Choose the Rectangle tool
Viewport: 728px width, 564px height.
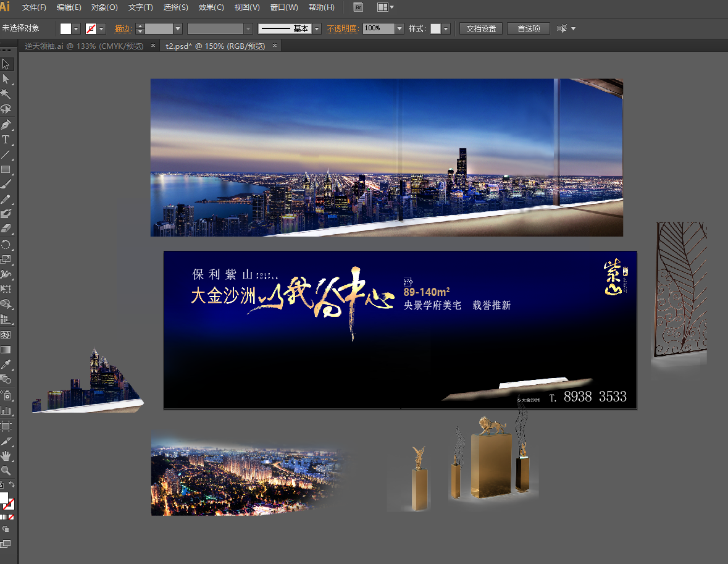point(6,170)
